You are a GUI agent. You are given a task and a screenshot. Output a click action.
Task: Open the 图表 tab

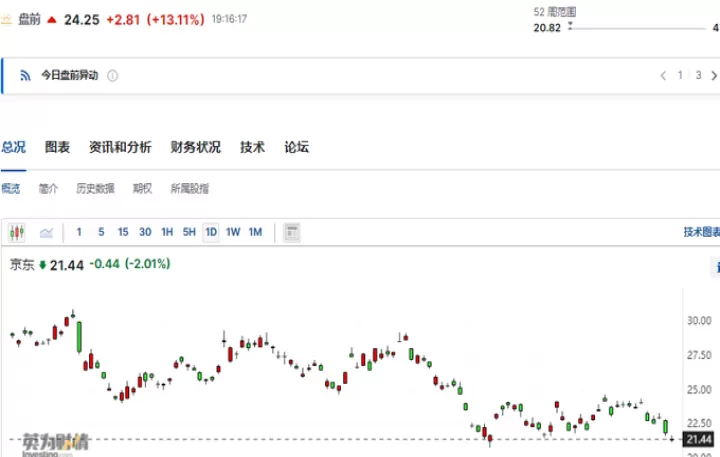[57, 147]
